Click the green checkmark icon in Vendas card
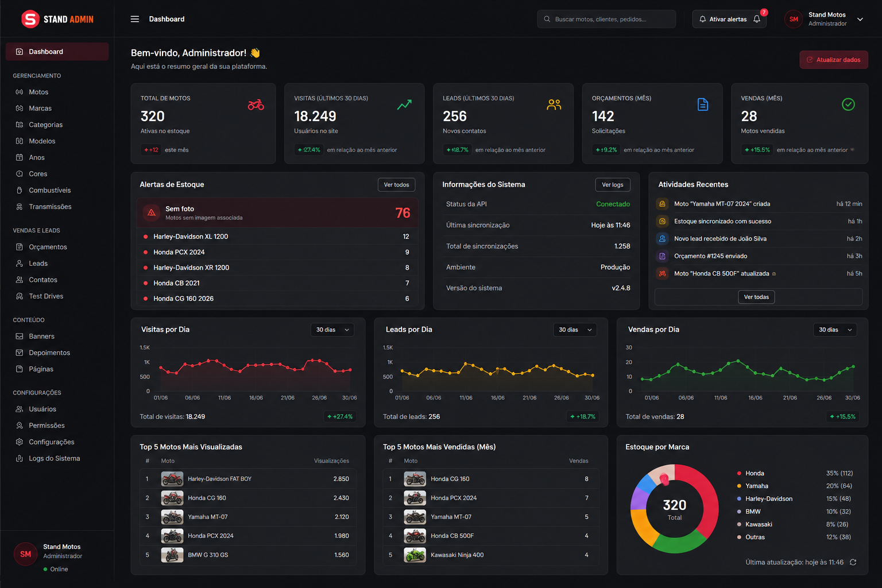This screenshot has height=588, width=882. [848, 105]
